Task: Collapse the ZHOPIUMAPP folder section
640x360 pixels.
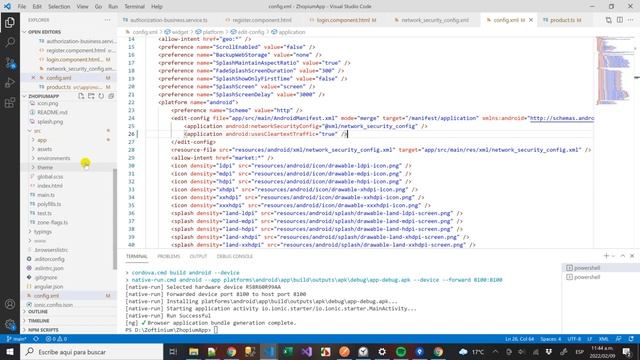Action: click(x=43, y=96)
